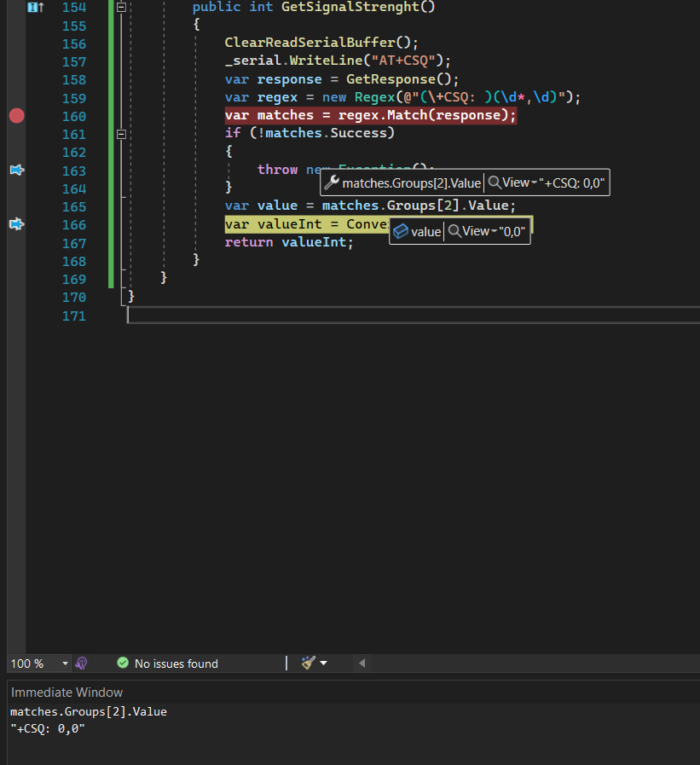
Task: Open the Code Cleanup options dropdown arrow
Action: [322, 664]
